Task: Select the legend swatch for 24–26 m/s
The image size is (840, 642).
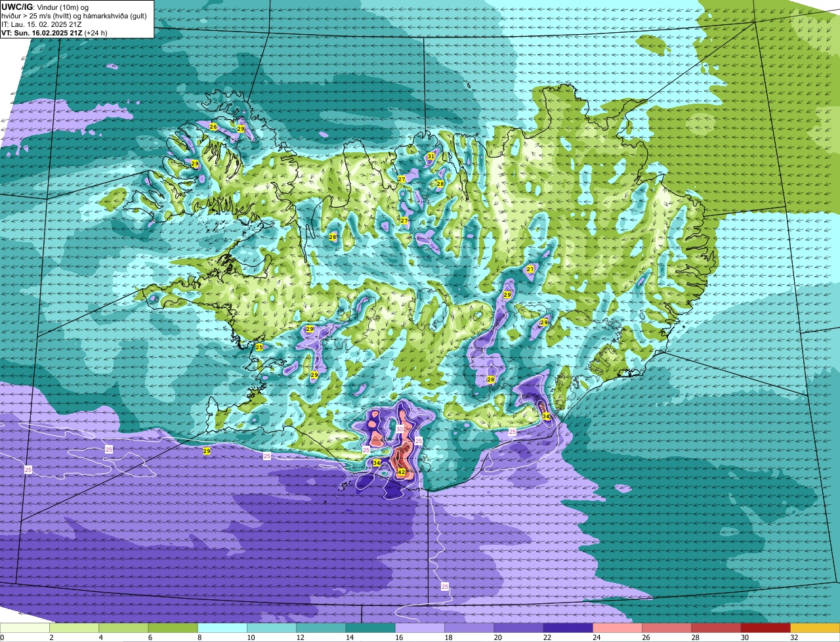Action: point(618,628)
